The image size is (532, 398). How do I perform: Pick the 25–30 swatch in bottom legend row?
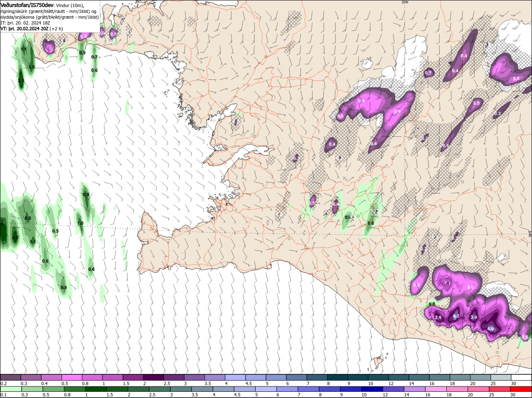point(500,389)
